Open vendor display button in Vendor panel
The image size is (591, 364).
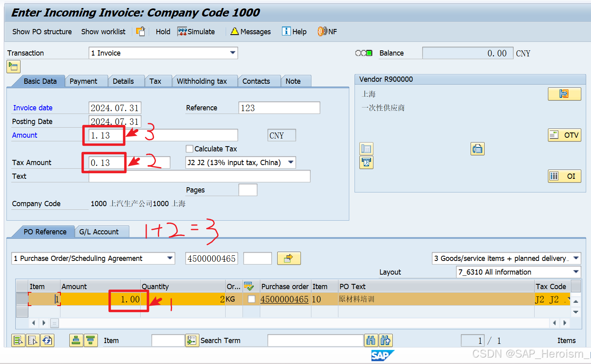564,94
